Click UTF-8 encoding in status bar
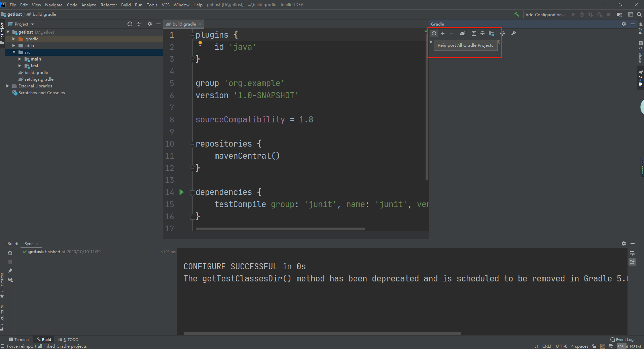 [562, 346]
